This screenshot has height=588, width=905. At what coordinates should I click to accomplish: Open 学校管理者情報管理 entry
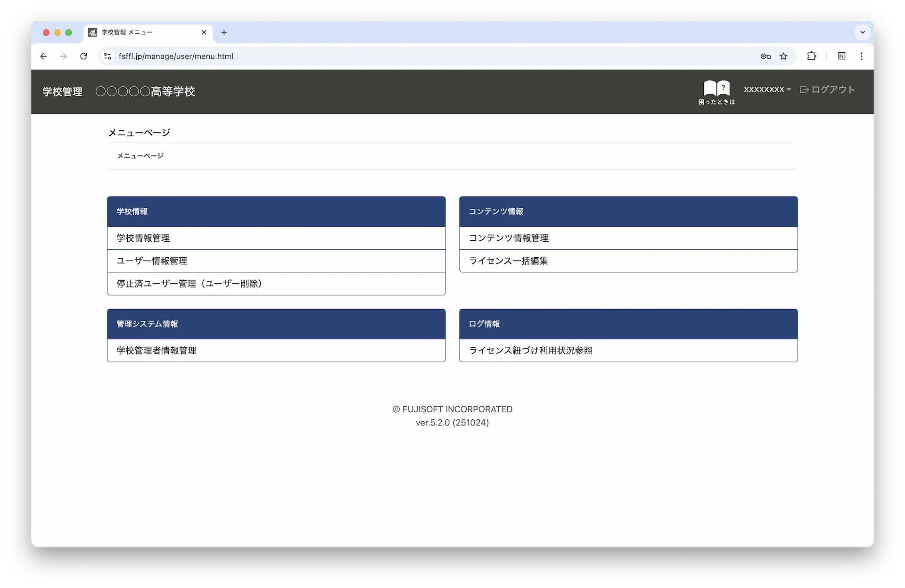(x=156, y=351)
